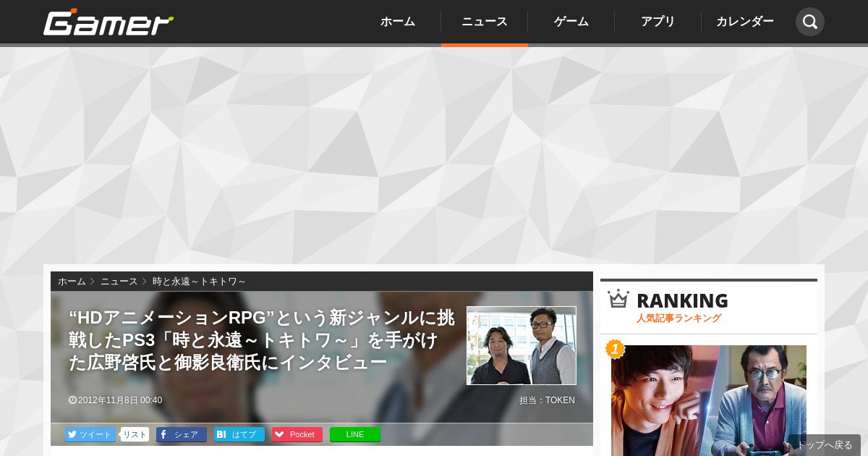This screenshot has height=456, width=868.
Task: Open the カレンダー navigation item
Action: point(745,22)
